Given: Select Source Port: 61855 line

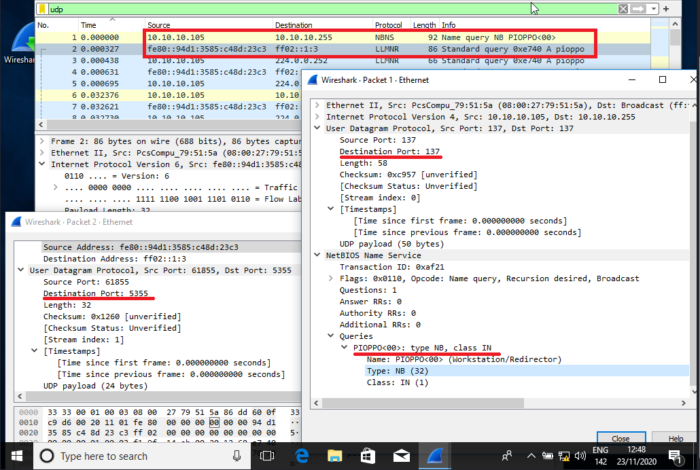Looking at the screenshot, I should click(86, 282).
